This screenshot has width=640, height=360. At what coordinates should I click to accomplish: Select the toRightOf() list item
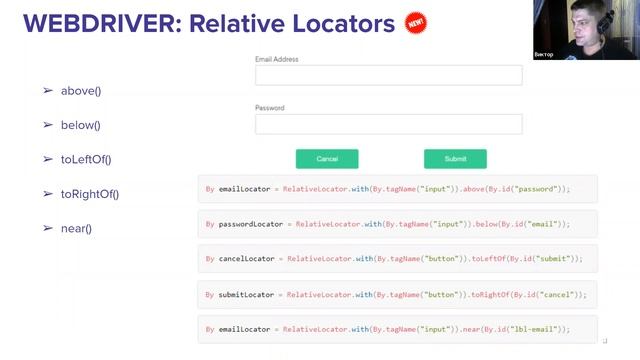click(x=90, y=194)
